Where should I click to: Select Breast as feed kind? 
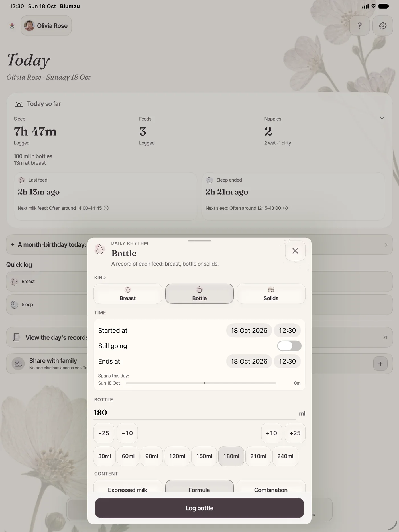[128, 294]
